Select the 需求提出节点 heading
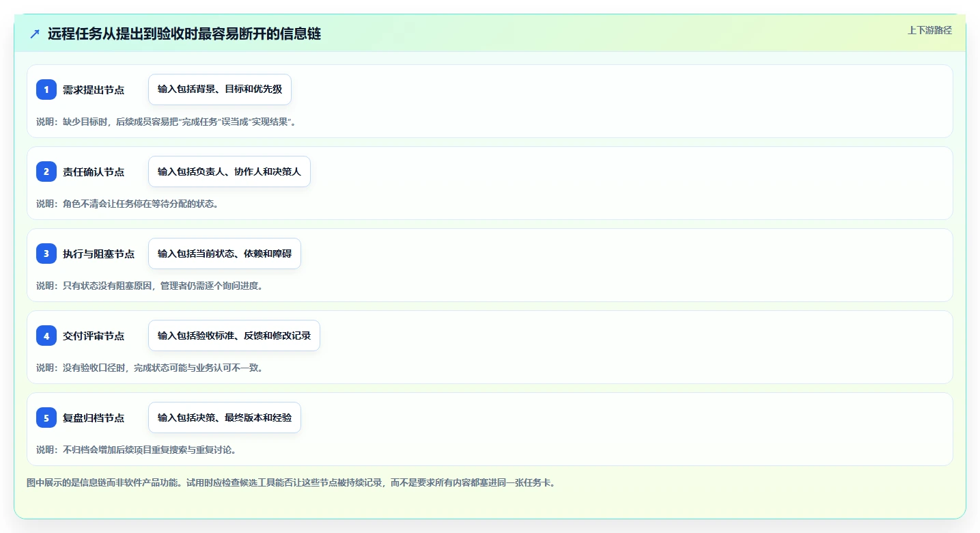The image size is (980, 533). pyautogui.click(x=94, y=90)
